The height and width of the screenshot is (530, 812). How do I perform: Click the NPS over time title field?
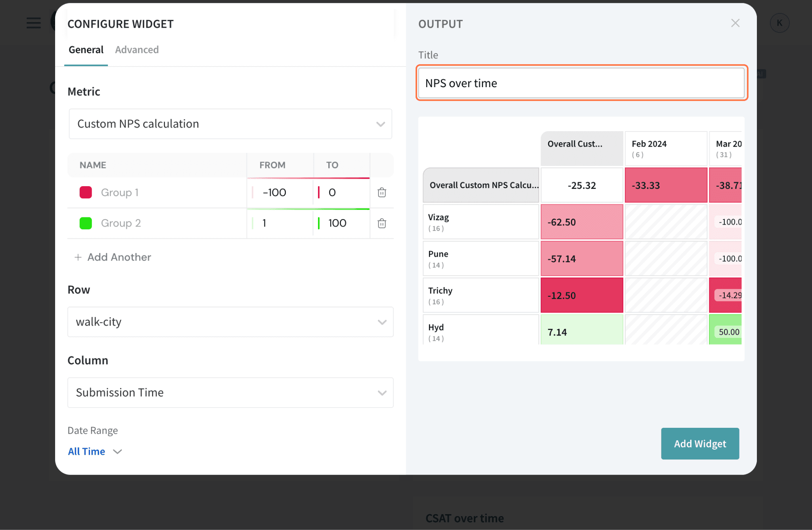581,83
